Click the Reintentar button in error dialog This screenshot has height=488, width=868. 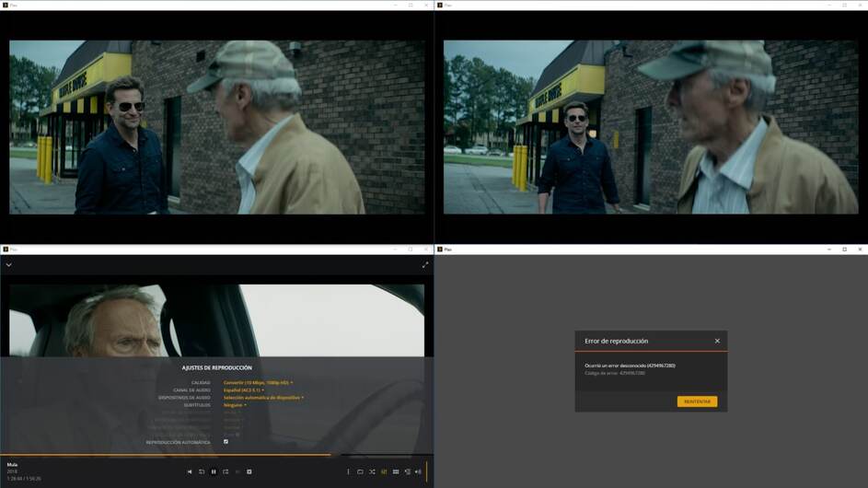pyautogui.click(x=697, y=401)
